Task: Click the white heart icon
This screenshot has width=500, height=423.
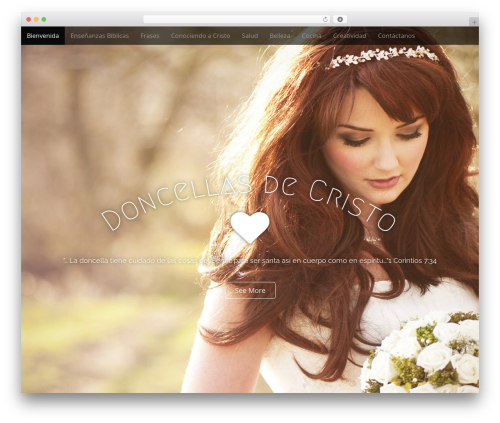Action: point(250,227)
